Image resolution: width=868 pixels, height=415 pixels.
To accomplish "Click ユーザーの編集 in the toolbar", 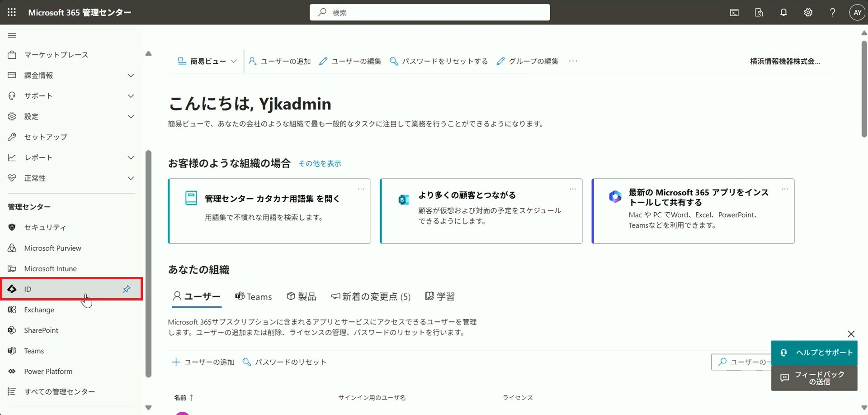I will click(x=350, y=61).
